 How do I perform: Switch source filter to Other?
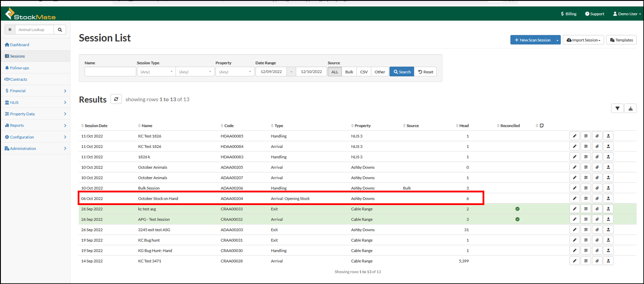(x=379, y=71)
